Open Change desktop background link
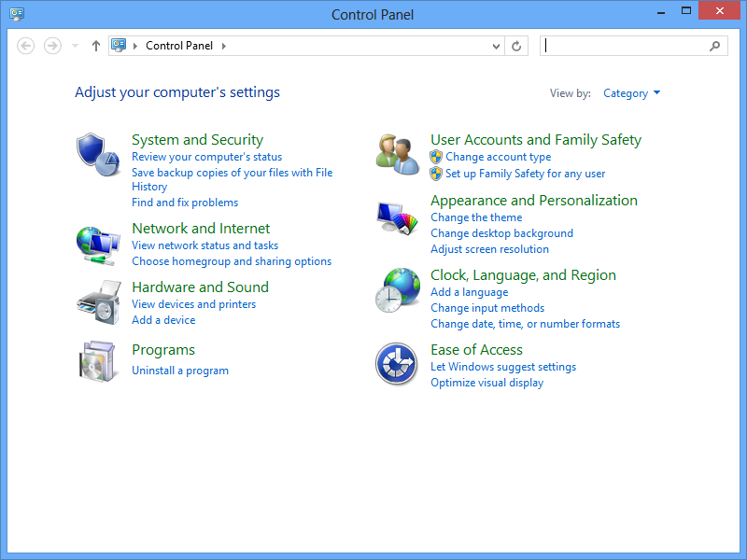 pos(501,233)
